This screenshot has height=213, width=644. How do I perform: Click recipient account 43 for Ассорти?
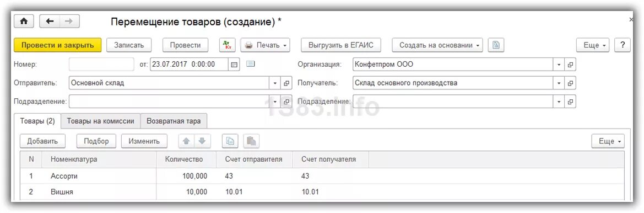tap(331, 176)
